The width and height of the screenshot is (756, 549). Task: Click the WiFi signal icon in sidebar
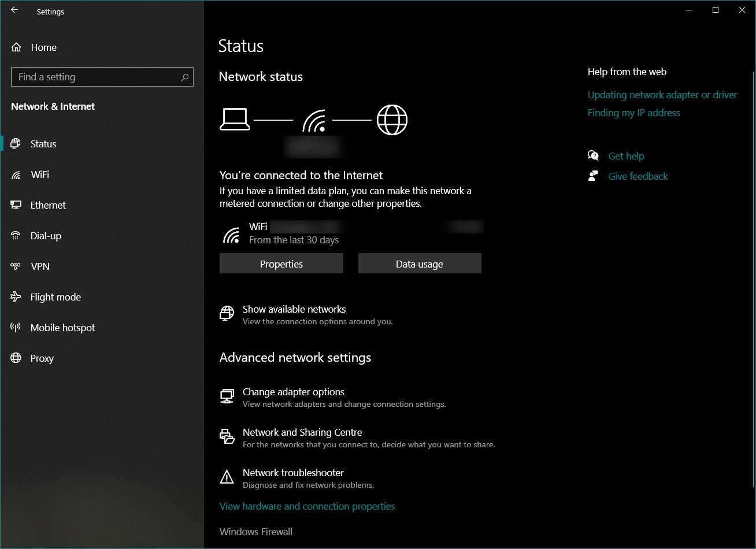16,175
